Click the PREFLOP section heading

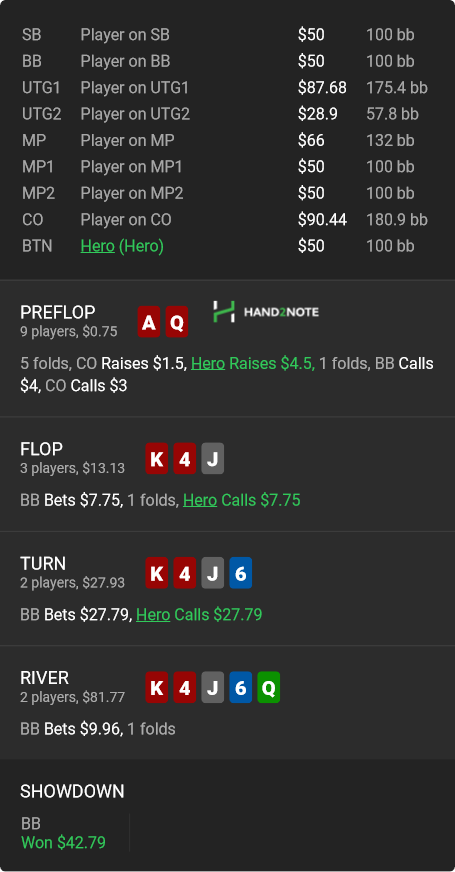[x=58, y=312]
